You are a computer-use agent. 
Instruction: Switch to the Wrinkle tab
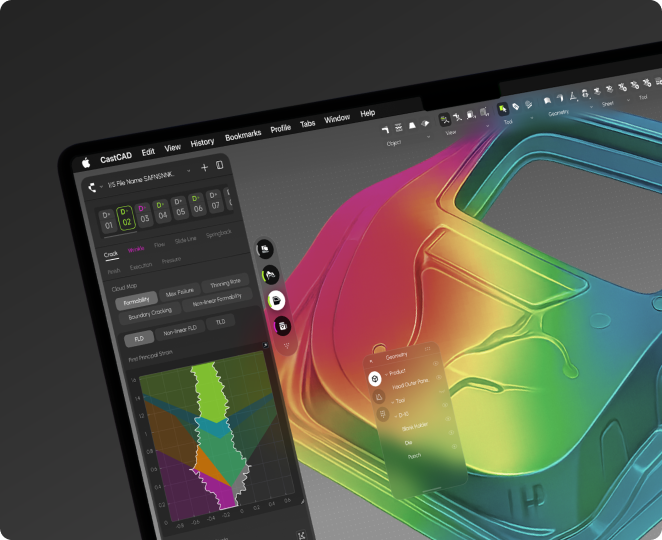135,251
